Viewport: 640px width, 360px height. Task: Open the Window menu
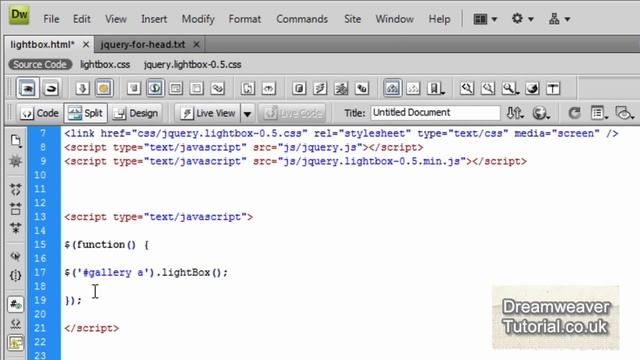394,19
